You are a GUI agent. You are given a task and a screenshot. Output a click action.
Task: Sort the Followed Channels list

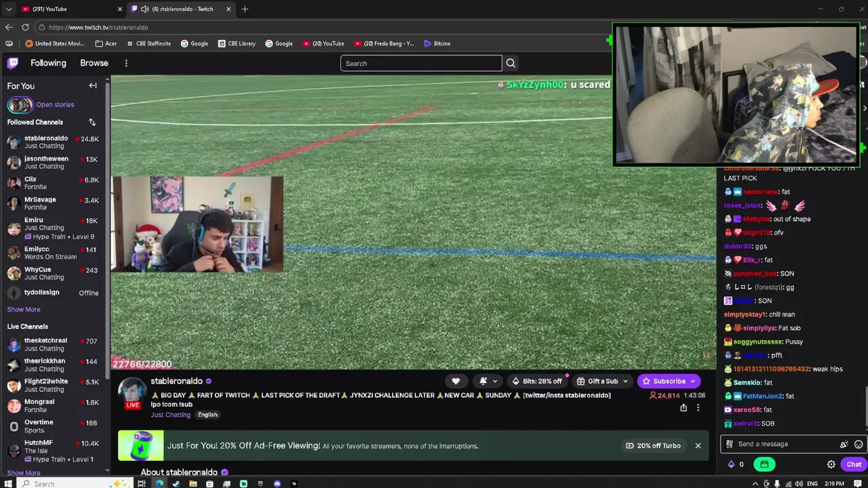[92, 122]
